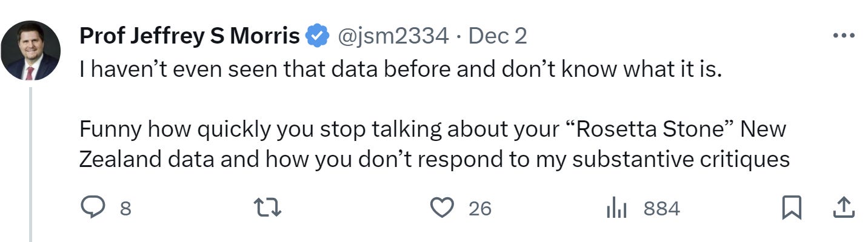868x242 pixels.
Task: Open the @jsm2334 handle link
Action: coord(393,36)
